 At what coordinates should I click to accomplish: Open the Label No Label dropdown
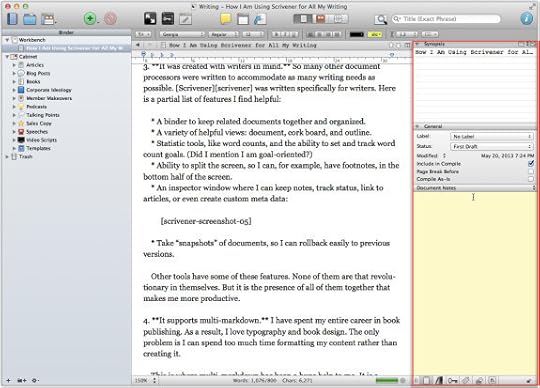pos(491,136)
